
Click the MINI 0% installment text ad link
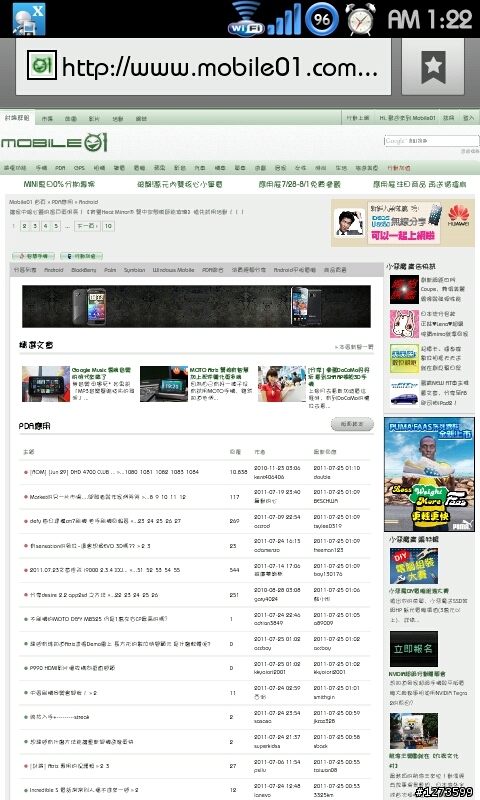[59, 184]
